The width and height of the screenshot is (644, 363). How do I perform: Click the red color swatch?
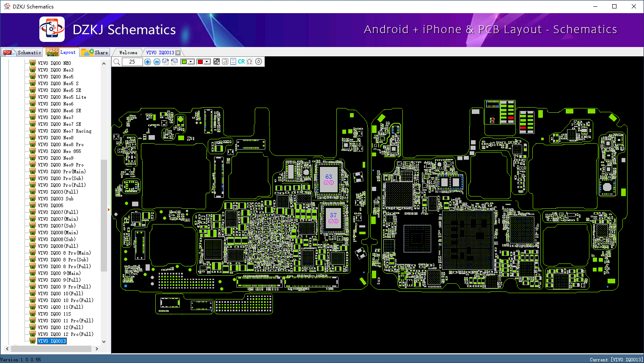click(200, 62)
